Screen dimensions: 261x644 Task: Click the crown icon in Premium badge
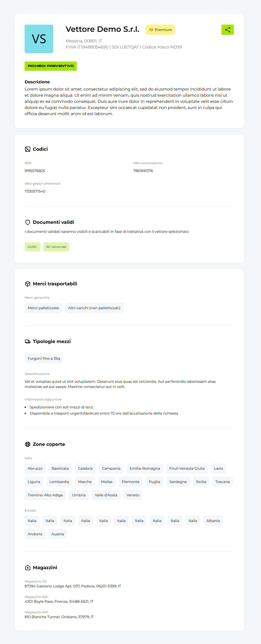[151, 30]
